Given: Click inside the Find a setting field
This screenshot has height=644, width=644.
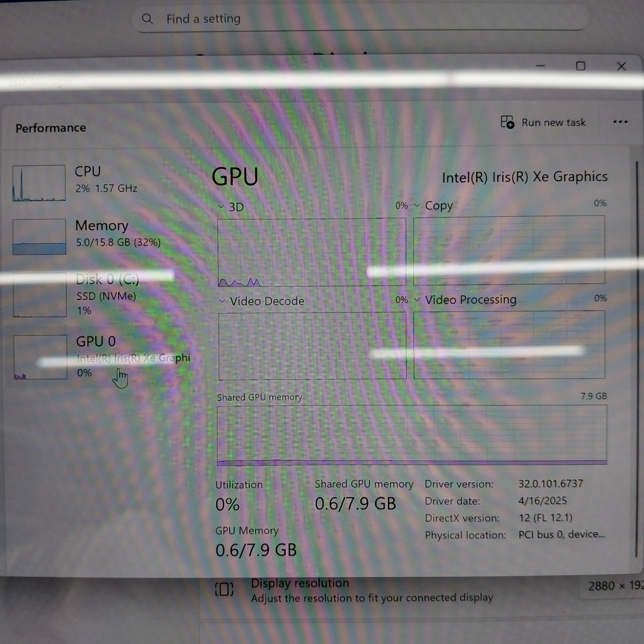Looking at the screenshot, I should click(301, 19).
